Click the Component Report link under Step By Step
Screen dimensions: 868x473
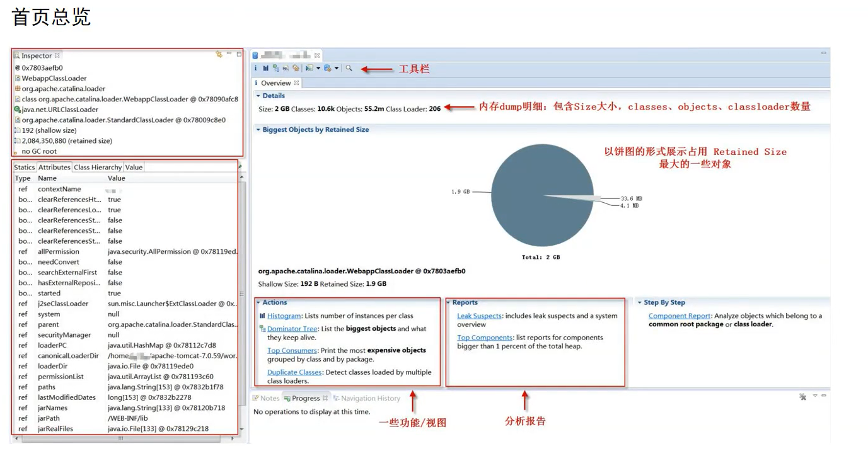tap(680, 314)
